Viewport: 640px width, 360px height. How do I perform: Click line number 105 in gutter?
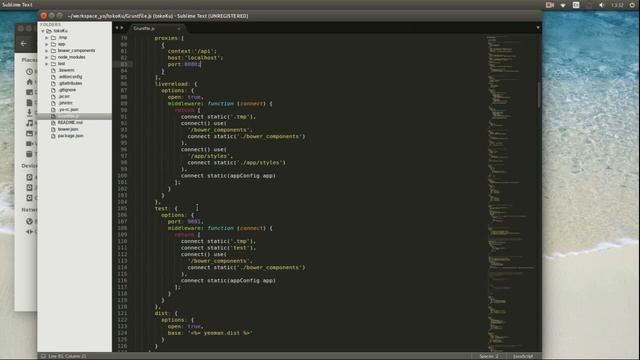tap(122, 209)
